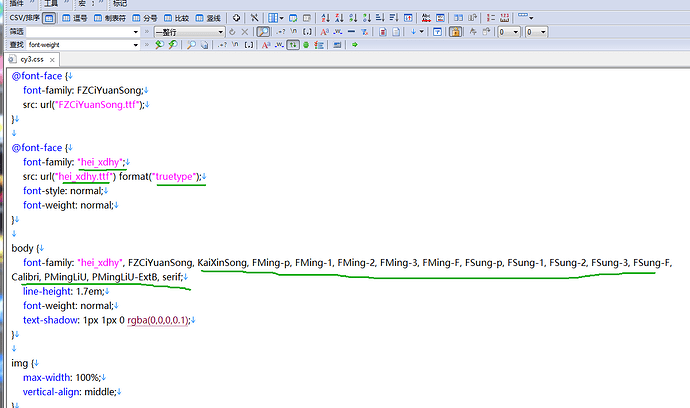This screenshot has width=690, height=408.
Task: Click the filter refresh icon
Action: 232,32
